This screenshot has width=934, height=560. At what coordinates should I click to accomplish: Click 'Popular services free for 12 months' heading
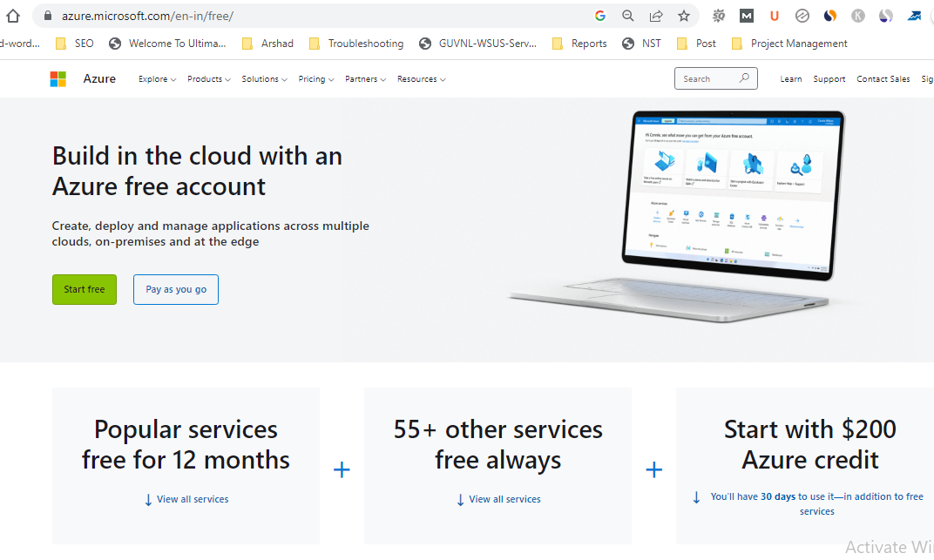point(186,444)
